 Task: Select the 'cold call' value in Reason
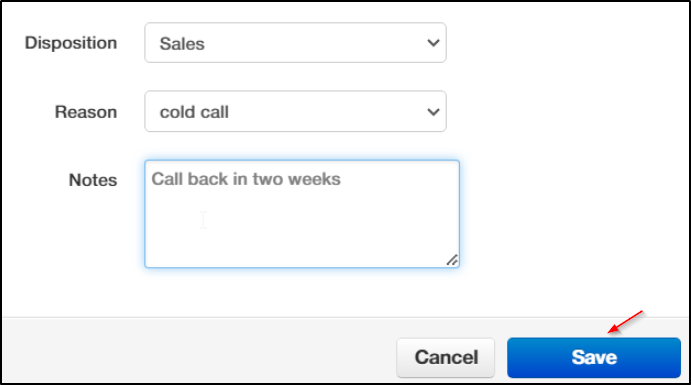click(x=194, y=112)
